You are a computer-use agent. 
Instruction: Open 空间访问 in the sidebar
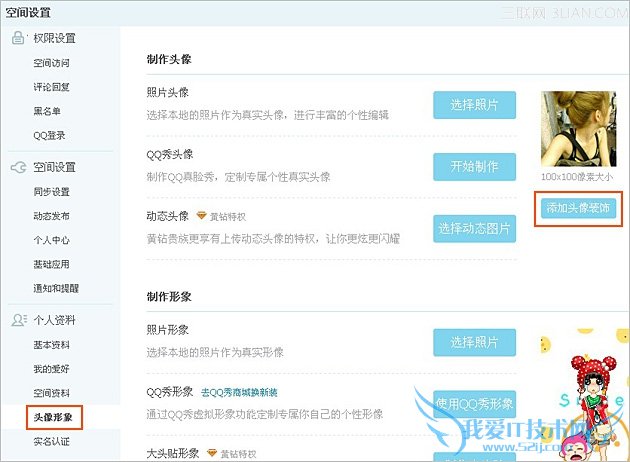[51, 63]
